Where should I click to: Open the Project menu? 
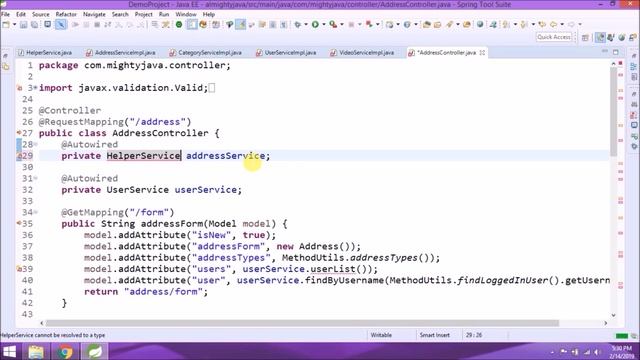tap(144, 14)
